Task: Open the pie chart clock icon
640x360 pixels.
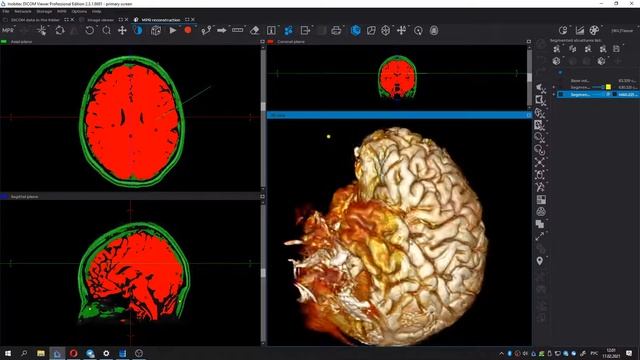Action: (563, 30)
